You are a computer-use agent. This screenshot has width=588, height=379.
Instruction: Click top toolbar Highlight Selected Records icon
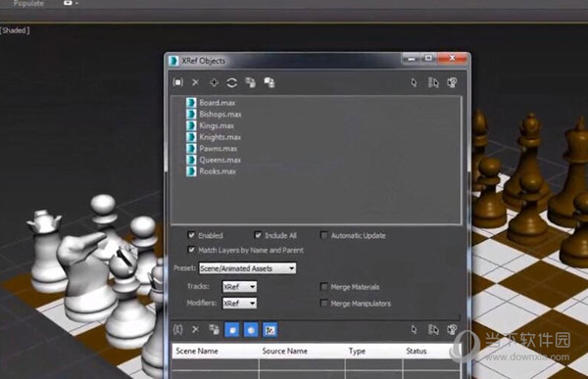(452, 82)
